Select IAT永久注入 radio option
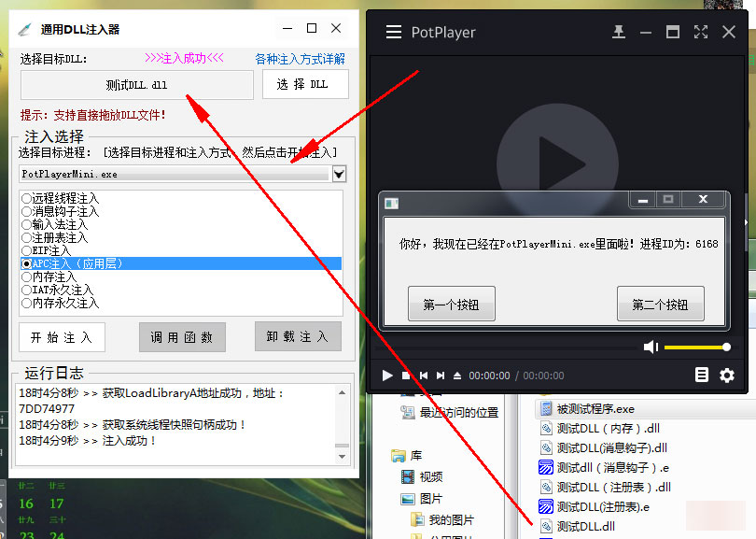Screen dimensions: 756x539 (57, 290)
